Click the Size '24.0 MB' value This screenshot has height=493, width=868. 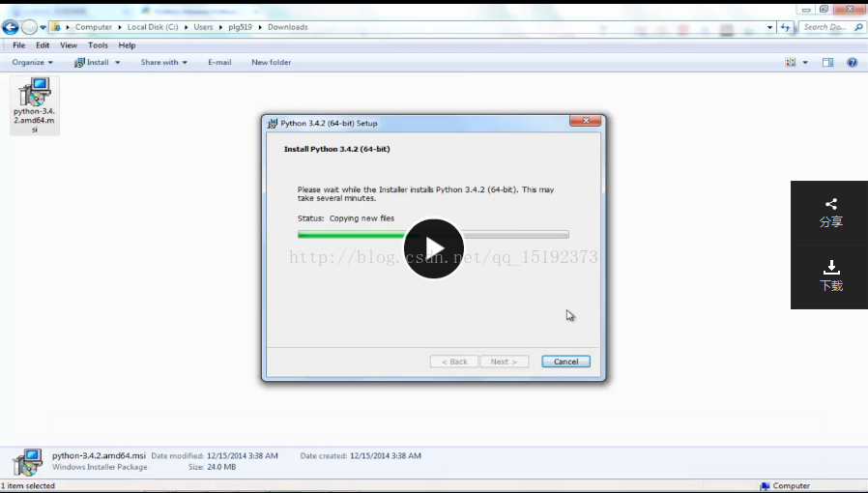[x=221, y=467]
